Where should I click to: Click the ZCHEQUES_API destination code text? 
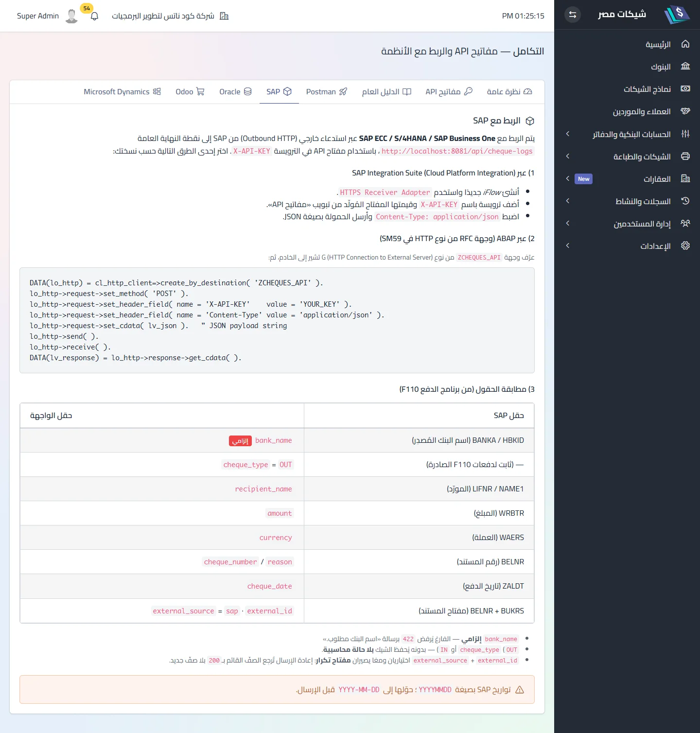click(x=479, y=258)
